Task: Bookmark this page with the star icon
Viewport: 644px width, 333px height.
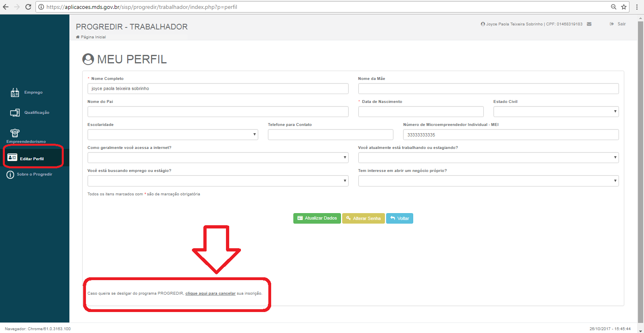Action: (x=624, y=7)
